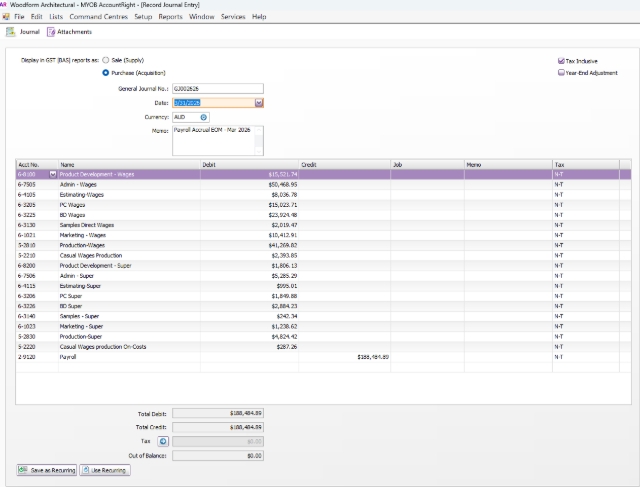The image size is (640, 487).
Task: Enable the Year-End Adjustment checkbox
Action: [x=561, y=73]
